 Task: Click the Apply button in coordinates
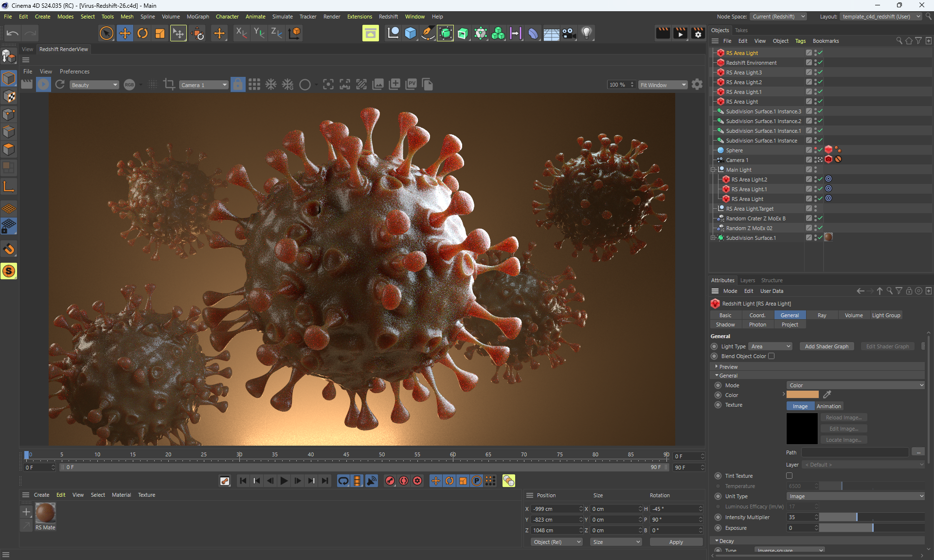tap(676, 542)
